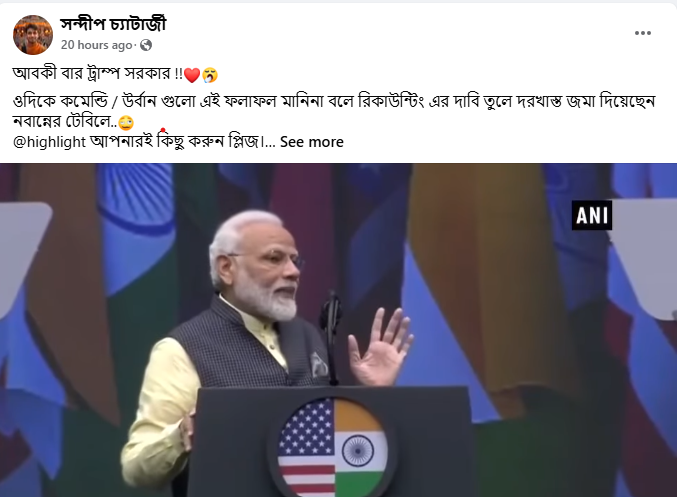677x497 pixels.
Task: Open the author's round profile picture
Action: pyautogui.click(x=33, y=35)
